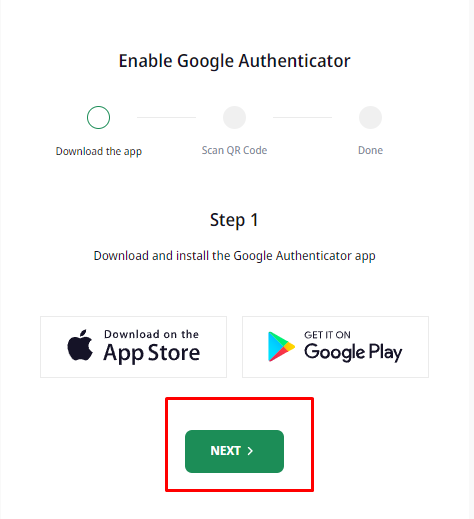Click the Step 1 heading text
The width and height of the screenshot is (474, 519).
[x=234, y=220]
